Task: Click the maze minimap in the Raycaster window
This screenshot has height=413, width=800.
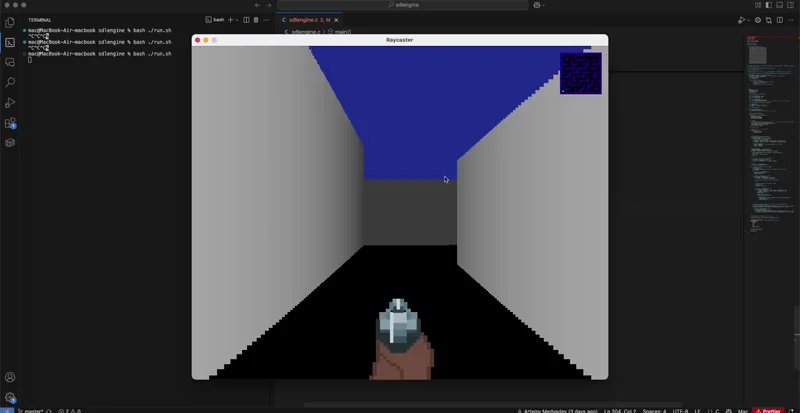Action: (581, 74)
